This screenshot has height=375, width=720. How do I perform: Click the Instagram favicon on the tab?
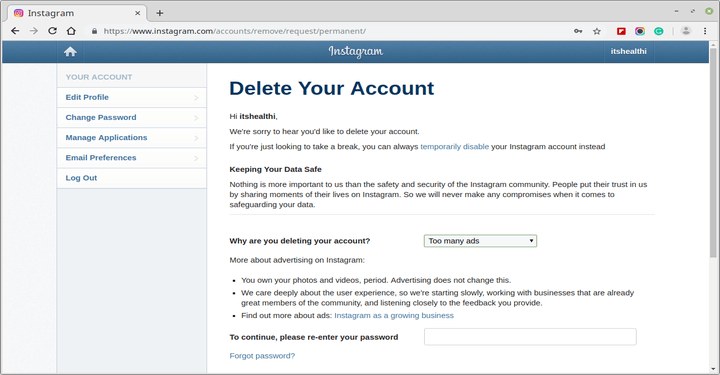tap(18, 13)
